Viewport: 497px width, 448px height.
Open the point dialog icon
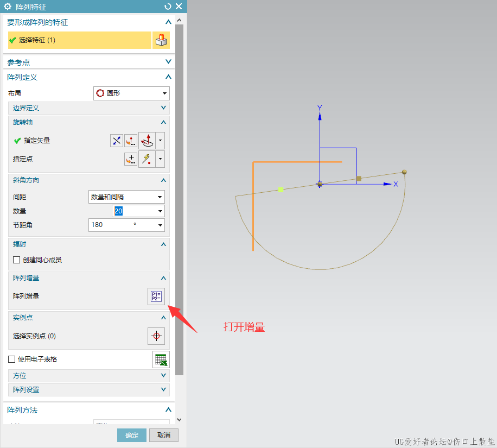click(x=131, y=159)
